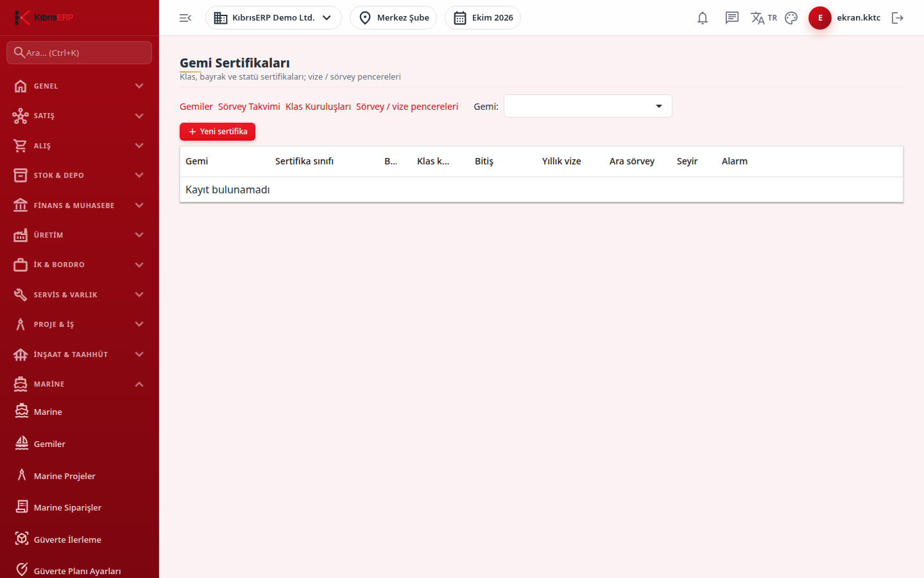
Task: Open Marine page from sidebar ship icon
Action: (80, 412)
